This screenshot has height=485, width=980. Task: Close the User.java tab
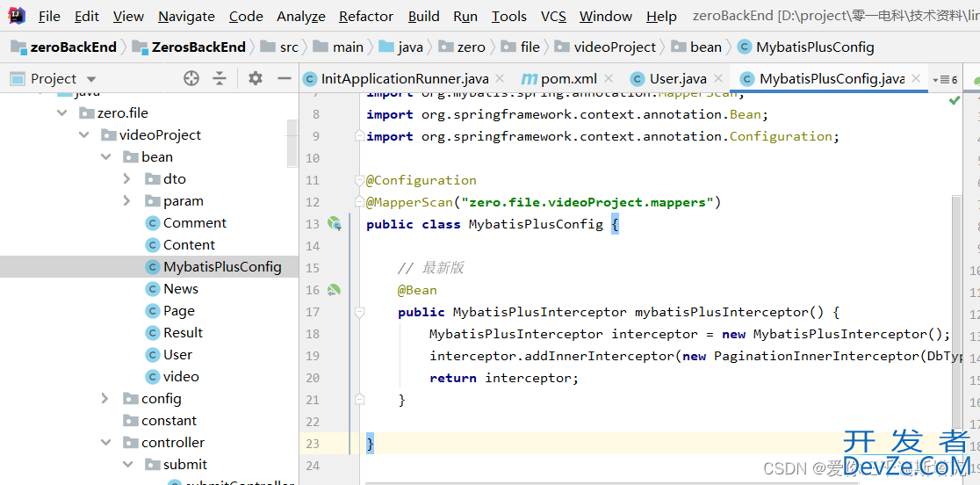point(718,79)
